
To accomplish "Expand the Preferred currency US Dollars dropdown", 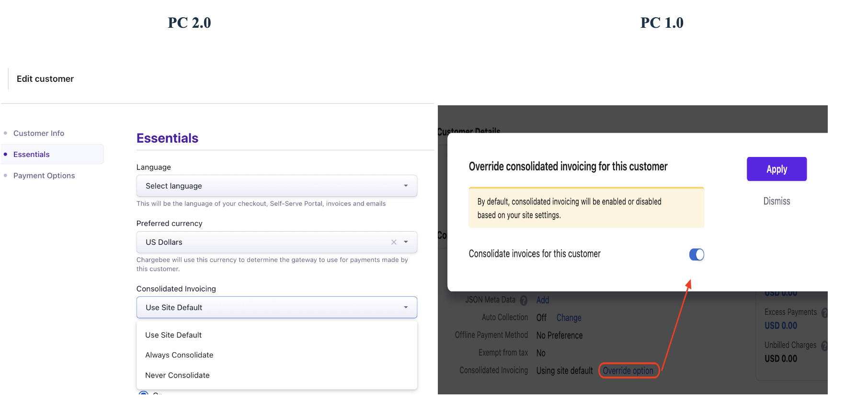I will (x=276, y=242).
